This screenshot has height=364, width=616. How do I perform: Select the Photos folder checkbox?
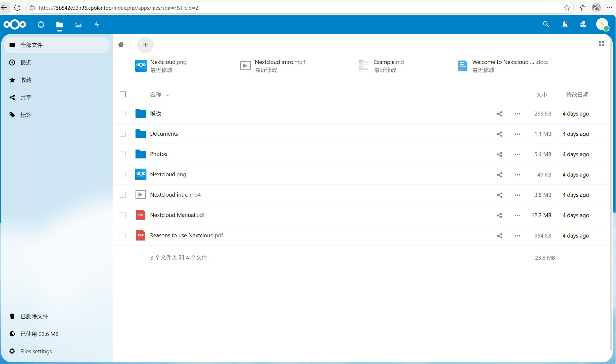coord(123,154)
